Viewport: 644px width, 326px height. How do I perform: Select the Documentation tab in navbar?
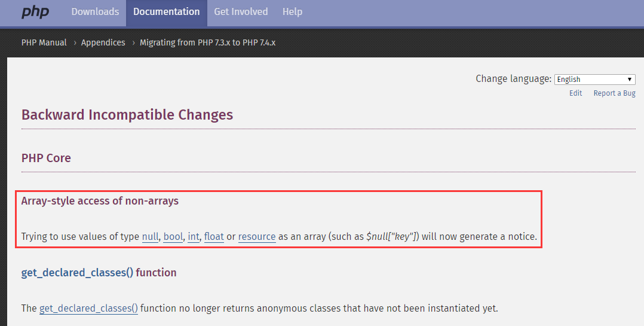tap(166, 12)
